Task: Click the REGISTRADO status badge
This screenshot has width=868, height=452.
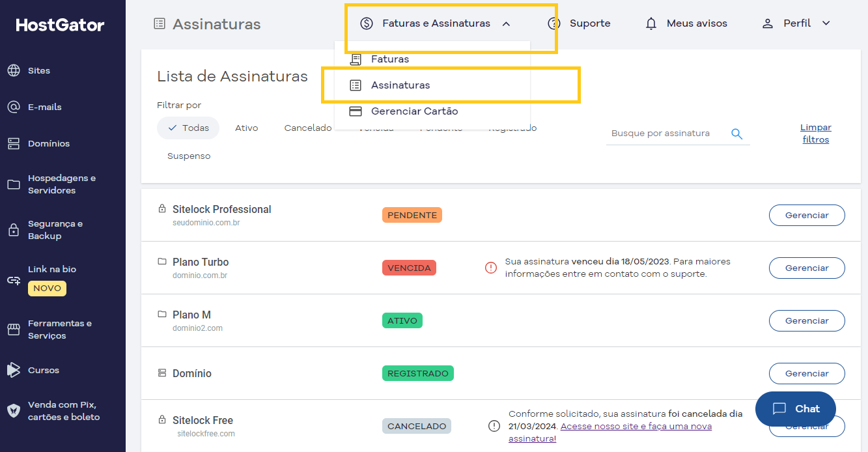Action: click(x=418, y=373)
